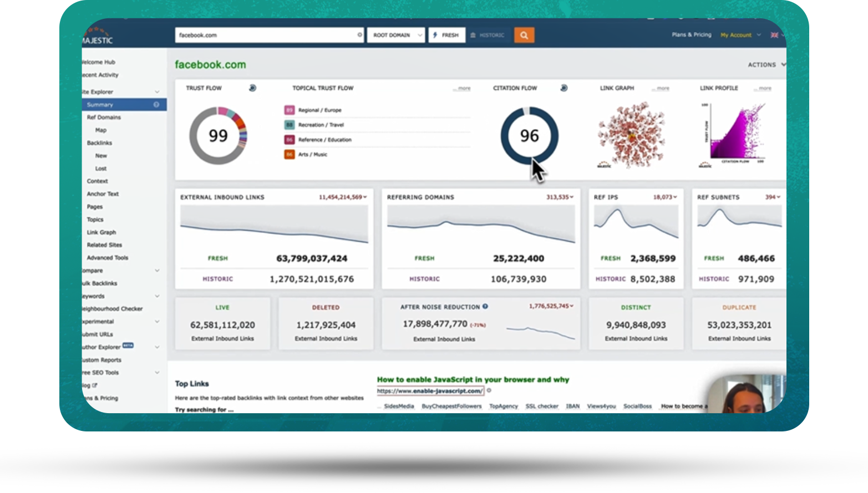Screen dimensions: 868x493
Task: Click the Citation Flow info icon
Action: pos(564,88)
